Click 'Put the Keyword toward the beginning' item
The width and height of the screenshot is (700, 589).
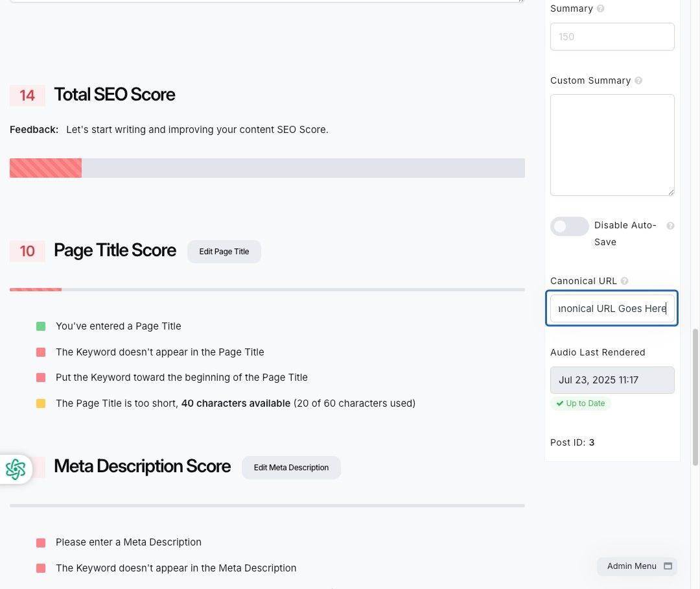pyautogui.click(x=181, y=378)
